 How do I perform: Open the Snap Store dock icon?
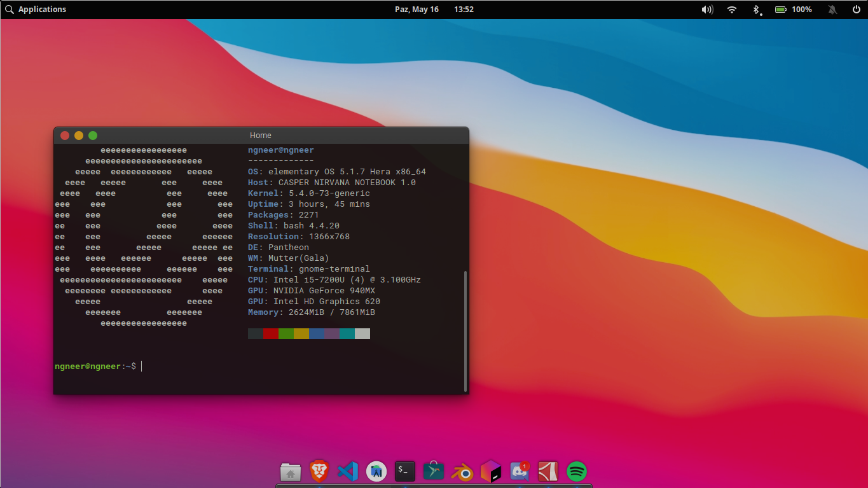(434, 471)
